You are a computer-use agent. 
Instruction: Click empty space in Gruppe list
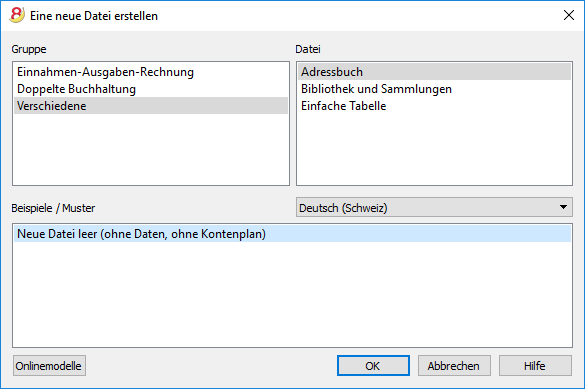click(x=151, y=149)
